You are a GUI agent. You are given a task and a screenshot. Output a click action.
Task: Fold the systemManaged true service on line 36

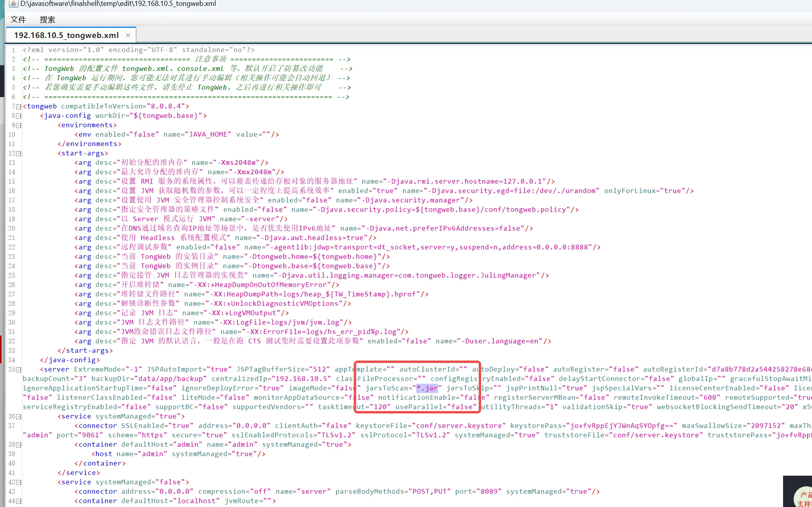click(x=19, y=417)
